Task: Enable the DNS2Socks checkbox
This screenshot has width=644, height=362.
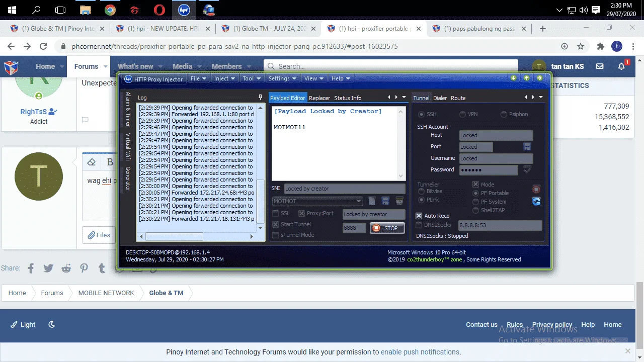Action: pos(419,225)
